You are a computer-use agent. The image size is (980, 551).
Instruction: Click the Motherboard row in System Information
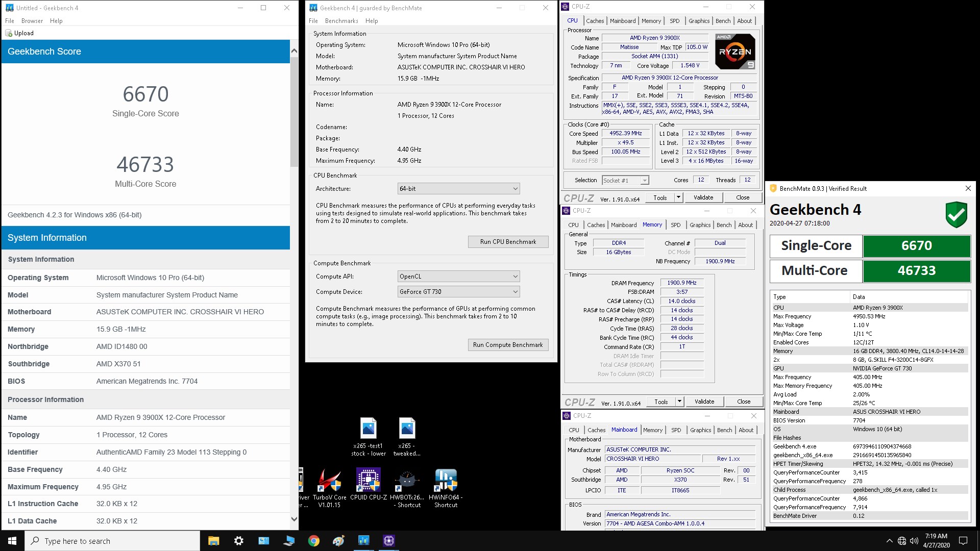146,312
